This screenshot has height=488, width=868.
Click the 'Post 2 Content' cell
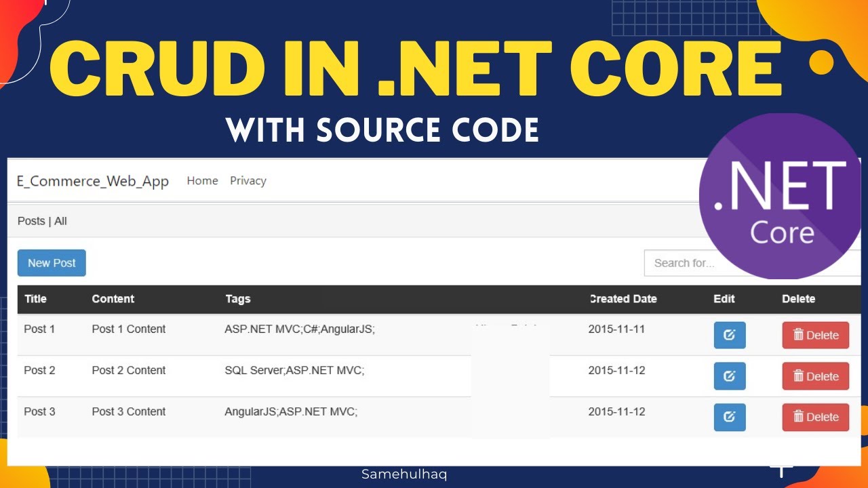pyautogui.click(x=129, y=371)
